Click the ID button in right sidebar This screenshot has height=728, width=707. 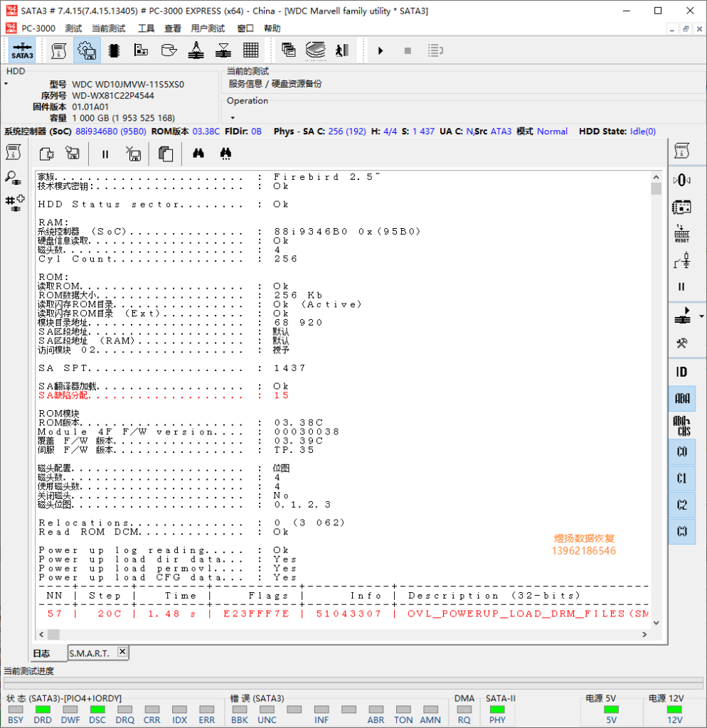point(681,372)
